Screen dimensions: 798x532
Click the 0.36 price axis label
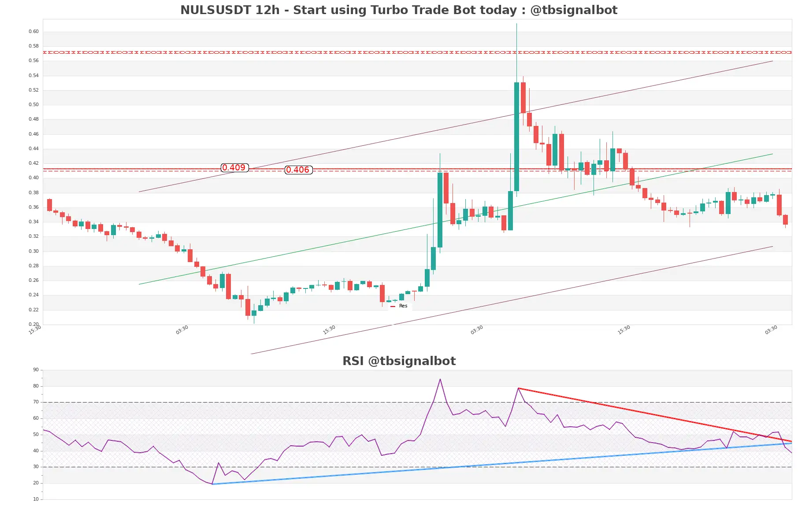33,207
